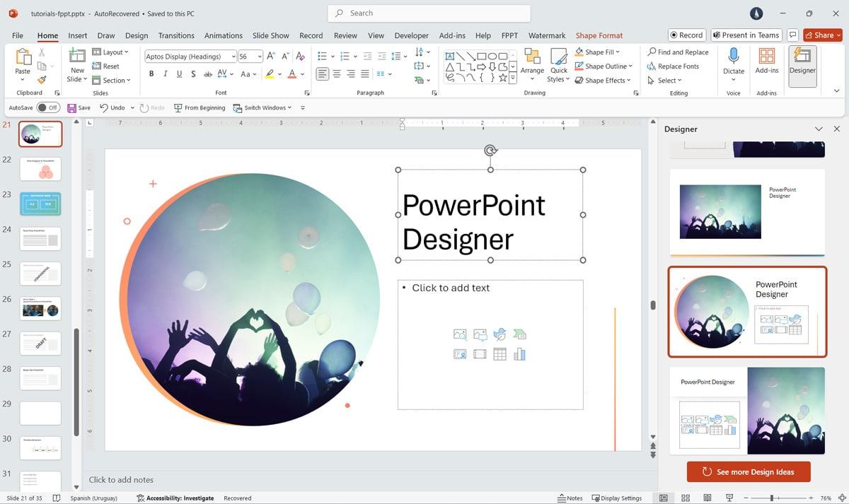The width and height of the screenshot is (849, 504).
Task: Expand the Shape Fill dropdown
Action: click(x=619, y=52)
